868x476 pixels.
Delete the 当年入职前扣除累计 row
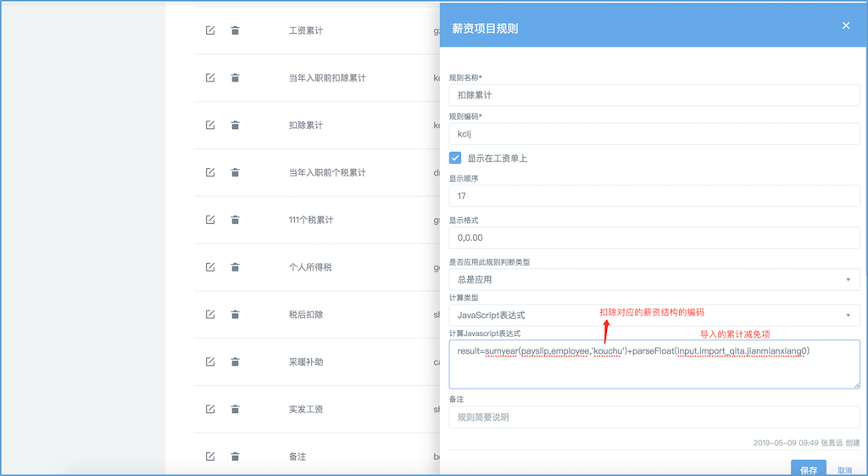(236, 77)
